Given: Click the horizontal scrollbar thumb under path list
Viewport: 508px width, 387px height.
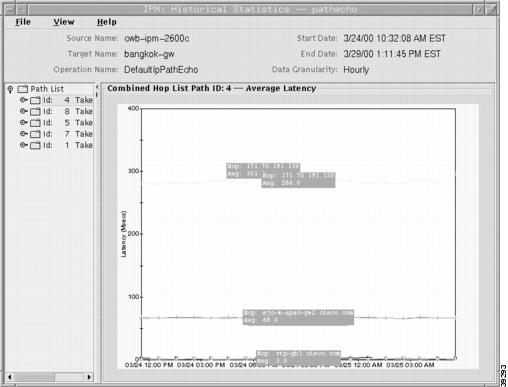Looking at the screenshot, I should (x=34, y=377).
